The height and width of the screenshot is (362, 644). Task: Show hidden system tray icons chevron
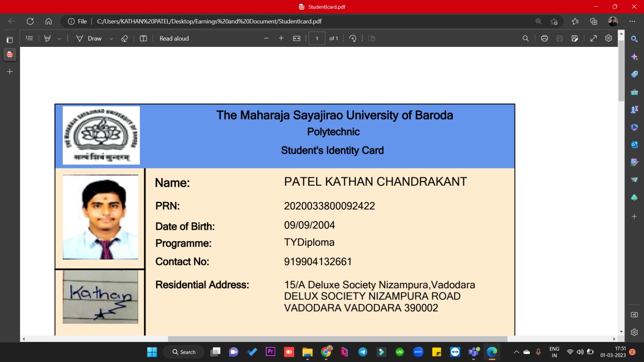click(516, 352)
